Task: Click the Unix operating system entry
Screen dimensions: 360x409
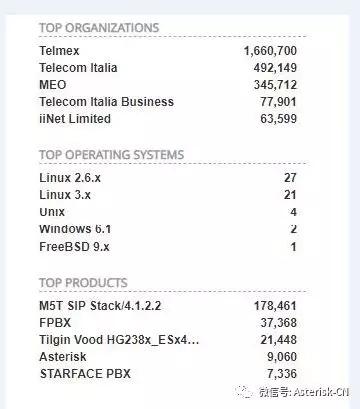Action: tap(52, 212)
